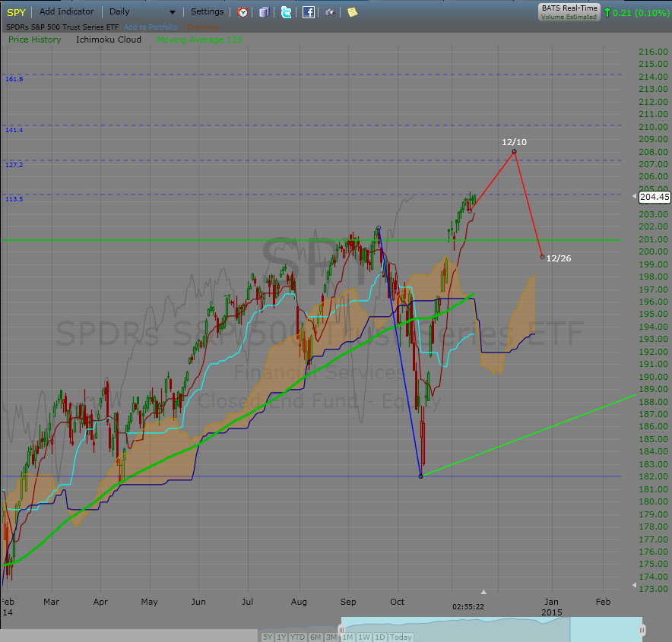Set chart range to 1D
The width and height of the screenshot is (672, 642).
(x=380, y=637)
